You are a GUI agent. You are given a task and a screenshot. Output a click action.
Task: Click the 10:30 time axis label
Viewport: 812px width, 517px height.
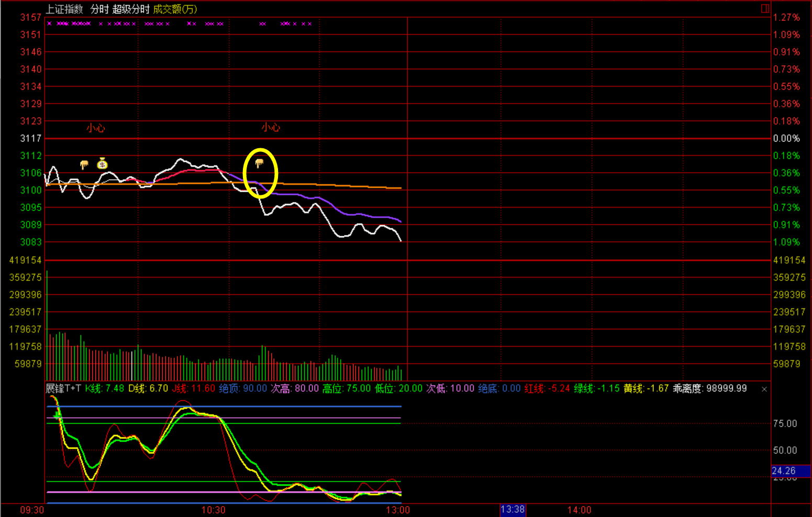click(x=213, y=510)
